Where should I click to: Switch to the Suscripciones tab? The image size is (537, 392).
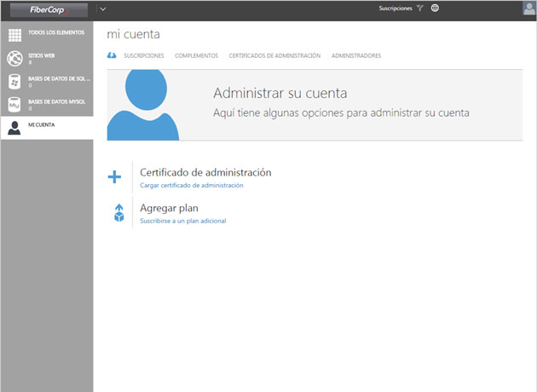[143, 55]
